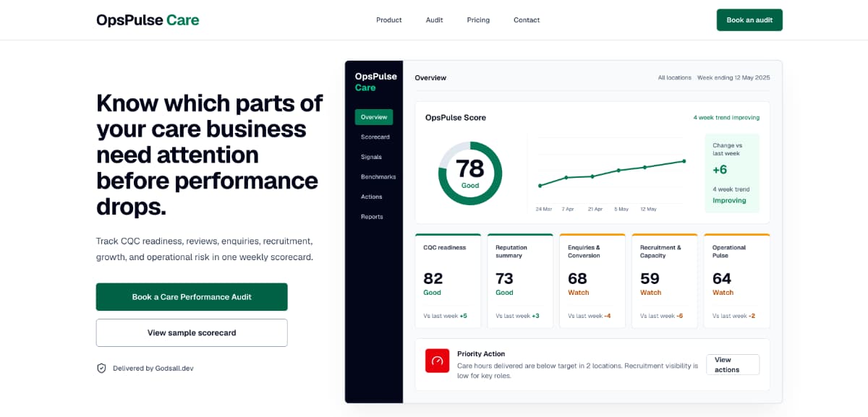Click the View actions button
Screen dimensions: 868x417
point(733,364)
